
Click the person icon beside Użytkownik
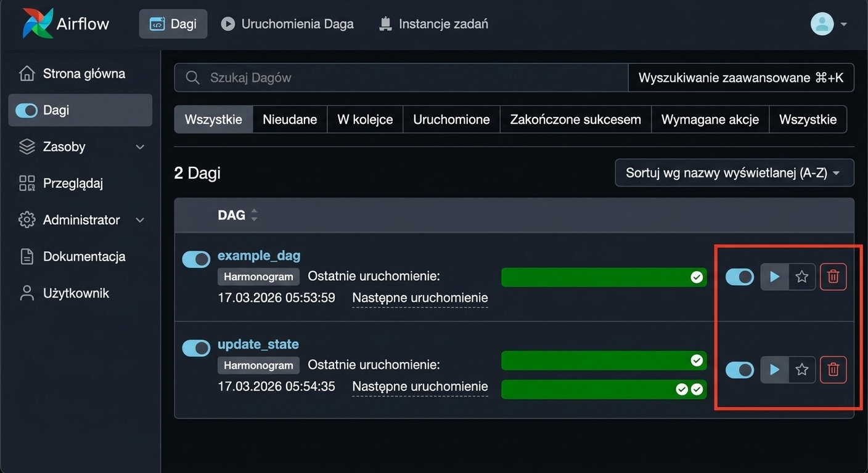[x=27, y=293]
